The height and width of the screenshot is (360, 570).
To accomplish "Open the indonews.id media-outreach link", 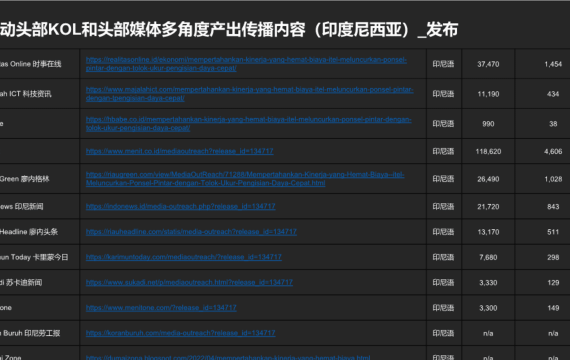I will click(181, 207).
